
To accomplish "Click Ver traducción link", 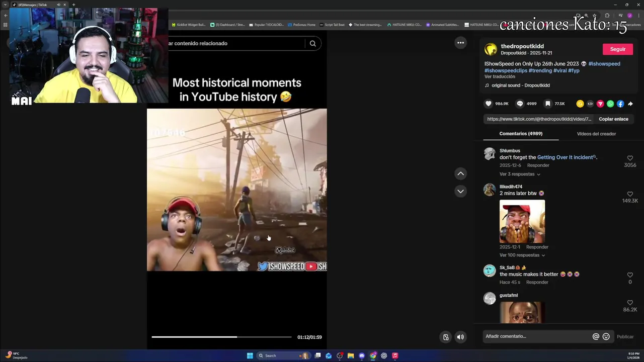I will (x=500, y=77).
